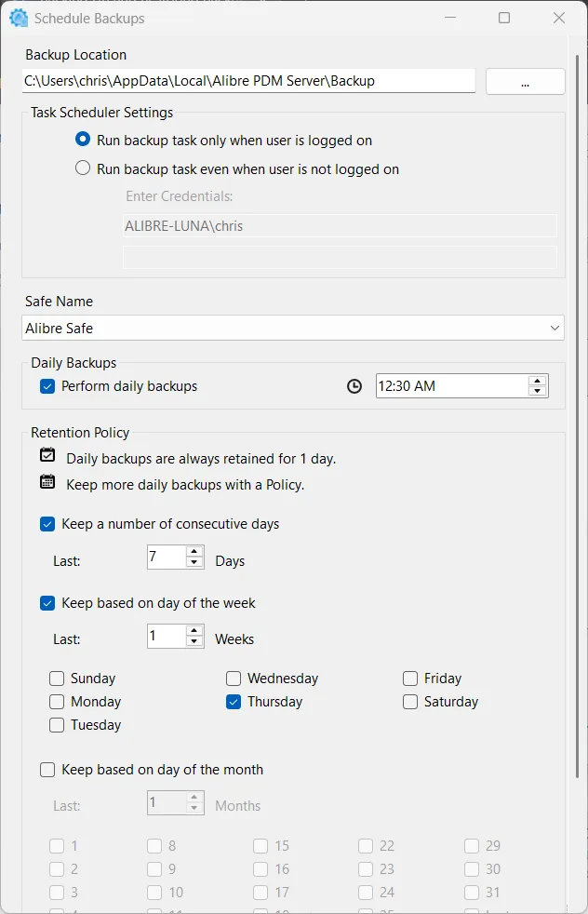Click the Schedule Backups gear icon in title bar
Image resolution: width=588 pixels, height=914 pixels.
pos(19,18)
